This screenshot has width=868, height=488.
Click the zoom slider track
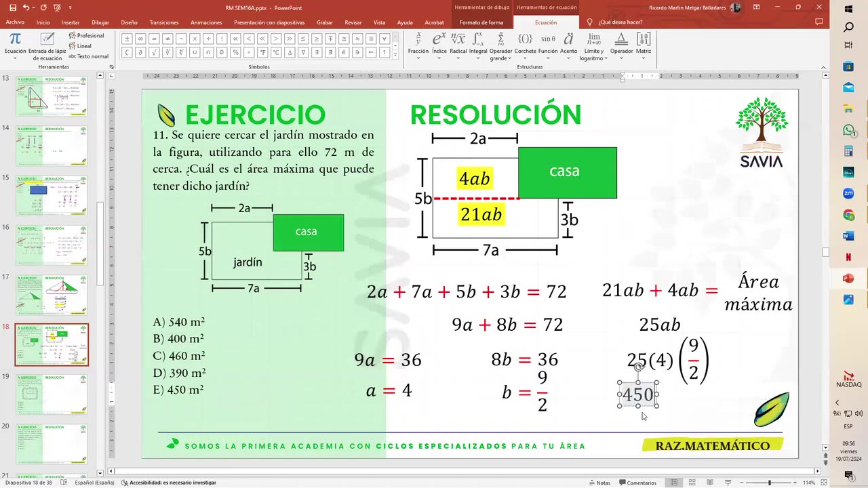(769, 483)
